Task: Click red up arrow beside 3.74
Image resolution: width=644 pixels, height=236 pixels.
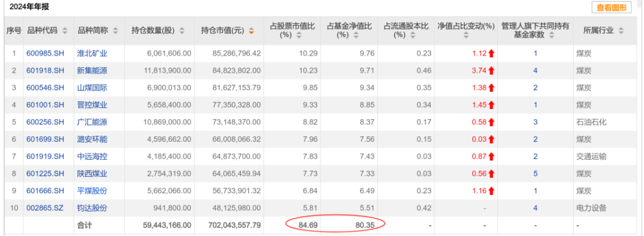Action: pyautogui.click(x=491, y=70)
